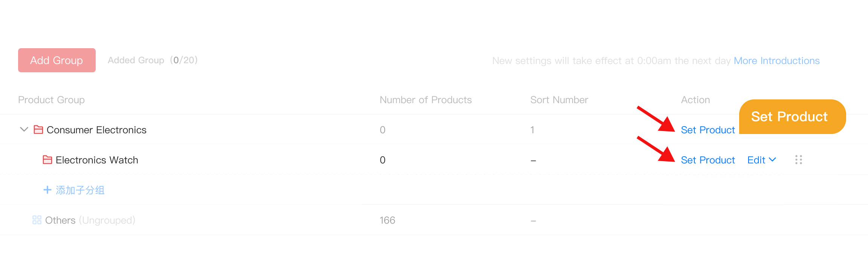This screenshot has height=256, width=868.
Task: Click the sort number 1 of Consumer Electronics
Action: pyautogui.click(x=532, y=130)
